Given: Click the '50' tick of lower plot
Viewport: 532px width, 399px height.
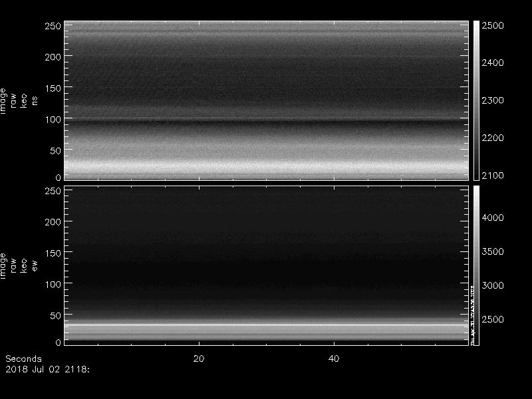Looking at the screenshot, I should 56,315.
